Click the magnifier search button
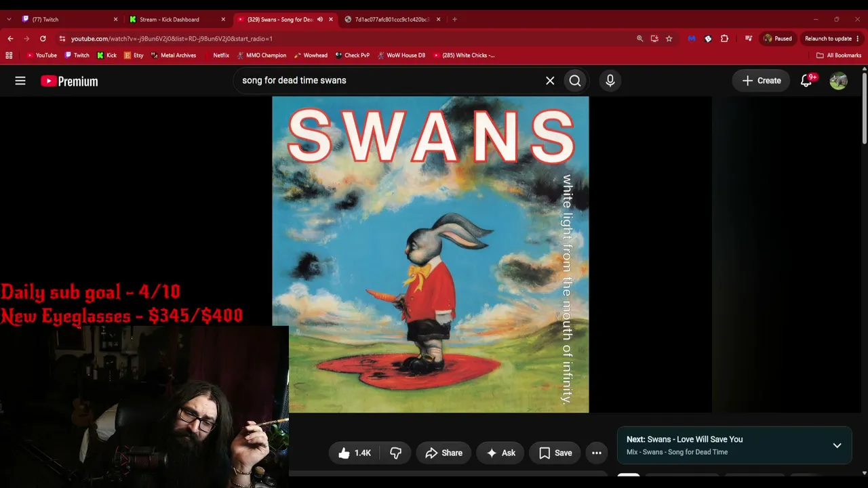 [575, 81]
